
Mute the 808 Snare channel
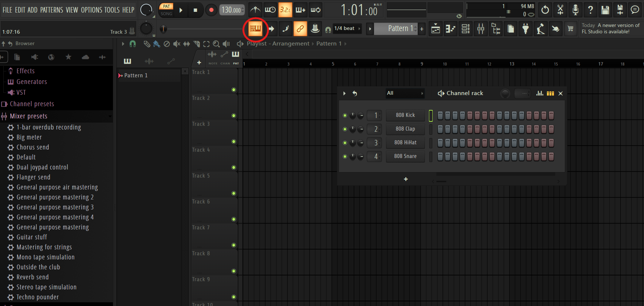point(345,157)
